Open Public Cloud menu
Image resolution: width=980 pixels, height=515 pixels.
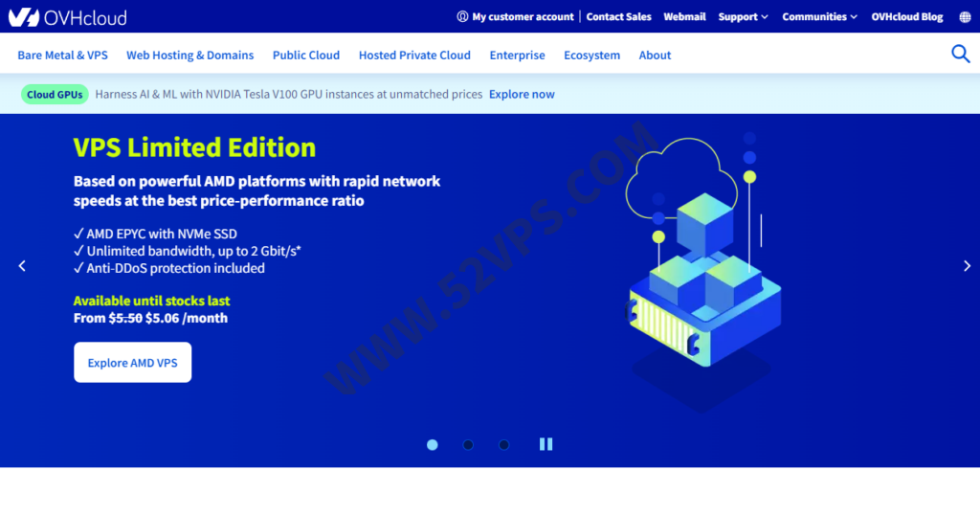pyautogui.click(x=306, y=55)
